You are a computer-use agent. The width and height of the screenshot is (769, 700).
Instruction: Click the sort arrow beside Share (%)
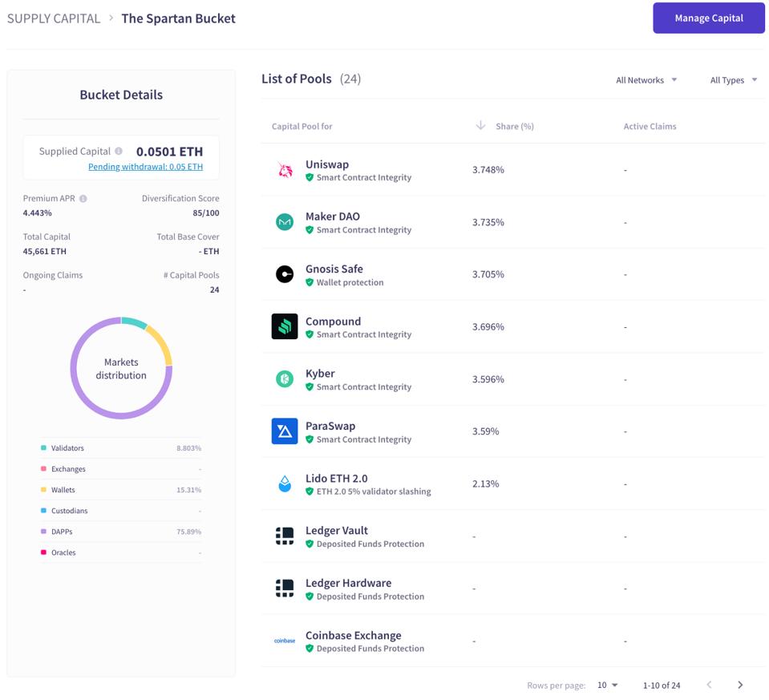pyautogui.click(x=480, y=126)
